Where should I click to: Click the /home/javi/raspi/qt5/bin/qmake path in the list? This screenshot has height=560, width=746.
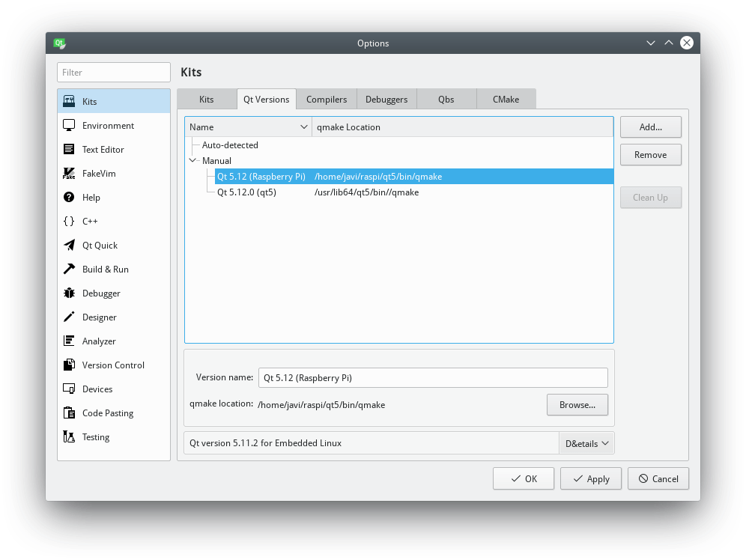click(378, 177)
